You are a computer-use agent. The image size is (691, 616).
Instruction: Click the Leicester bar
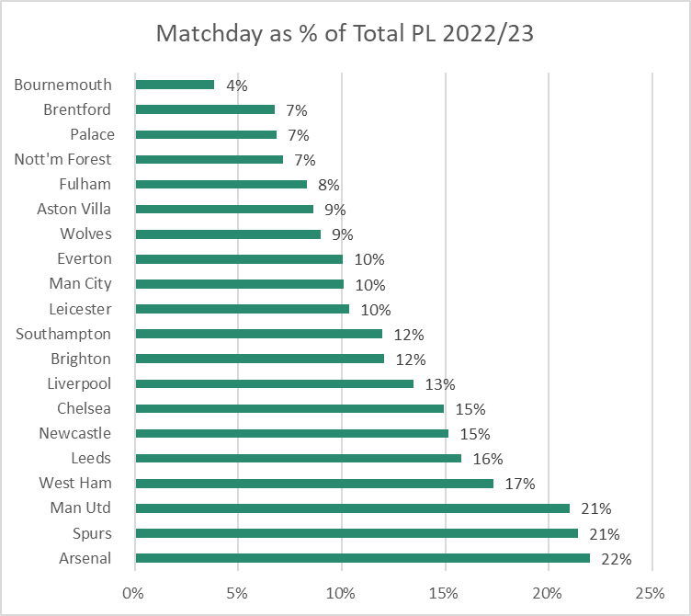click(243, 309)
